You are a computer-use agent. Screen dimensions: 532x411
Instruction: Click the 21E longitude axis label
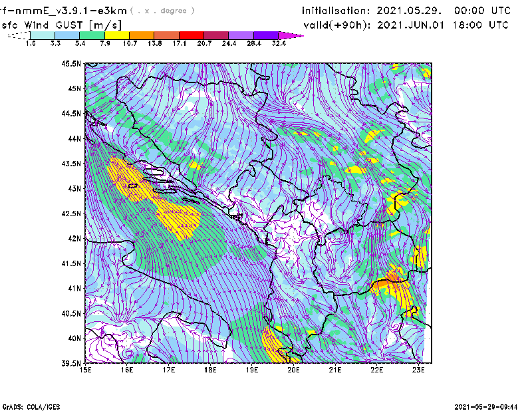pos(335,370)
